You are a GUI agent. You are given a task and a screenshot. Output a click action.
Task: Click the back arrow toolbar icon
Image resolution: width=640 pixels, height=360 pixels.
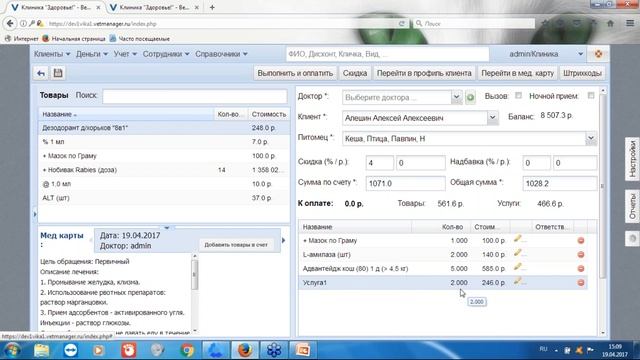pos(41,73)
